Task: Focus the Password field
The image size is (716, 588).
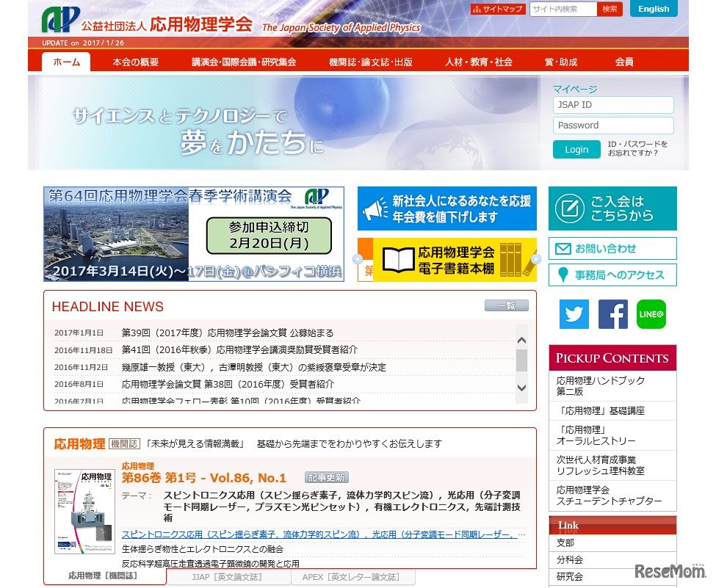Action: coord(613,126)
